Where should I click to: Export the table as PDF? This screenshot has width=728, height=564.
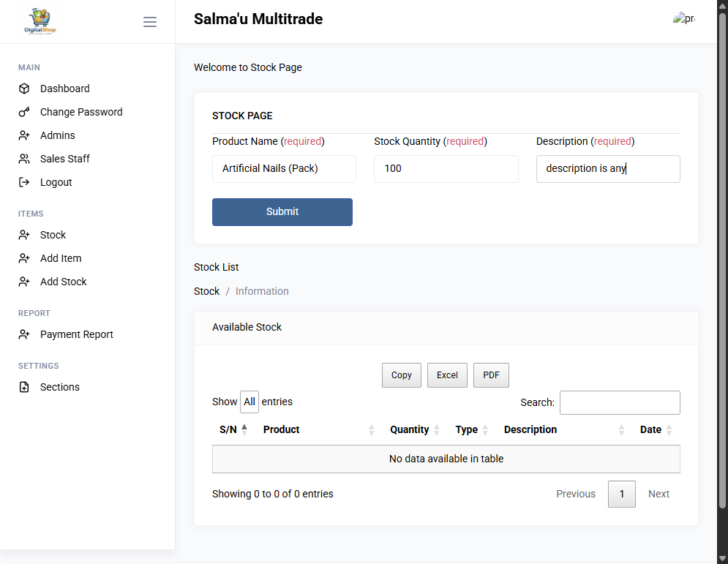[x=491, y=375]
